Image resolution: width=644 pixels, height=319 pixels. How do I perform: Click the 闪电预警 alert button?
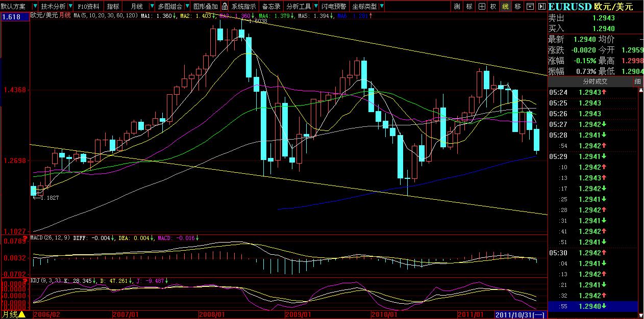coord(334,6)
